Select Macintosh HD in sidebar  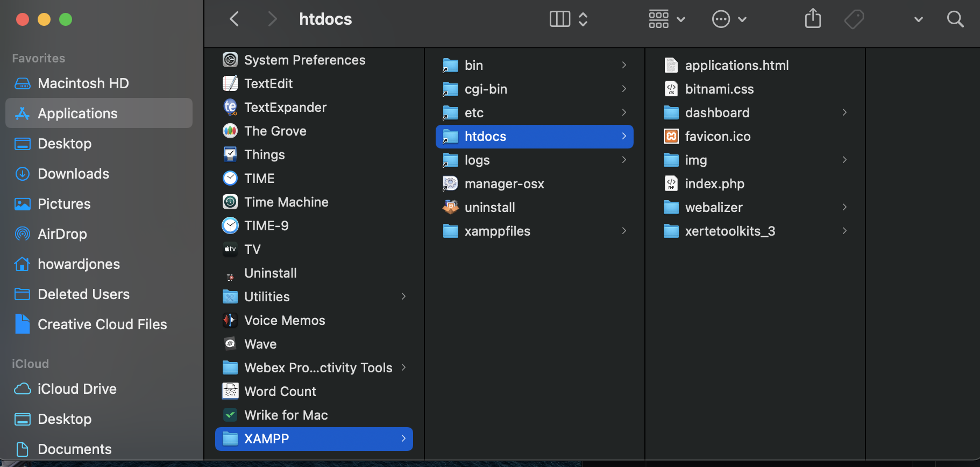pos(99,83)
